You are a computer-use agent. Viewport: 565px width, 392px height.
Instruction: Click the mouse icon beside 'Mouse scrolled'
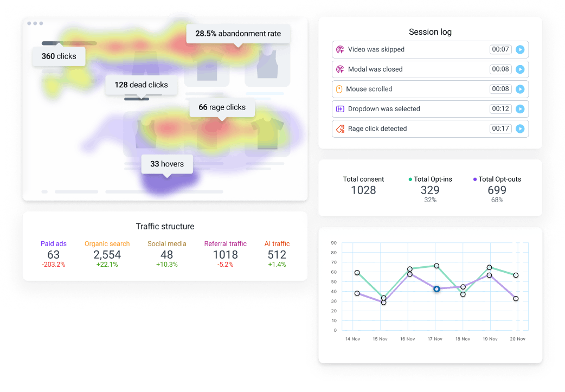click(340, 89)
